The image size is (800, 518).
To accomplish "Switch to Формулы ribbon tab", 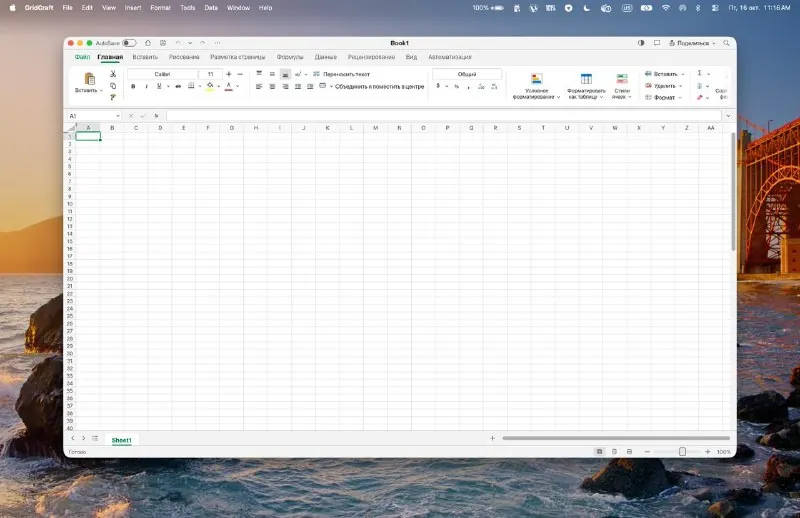I will pos(290,57).
